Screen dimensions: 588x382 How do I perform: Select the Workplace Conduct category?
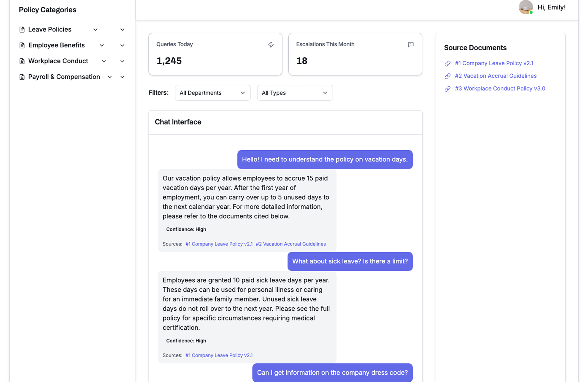coord(58,61)
